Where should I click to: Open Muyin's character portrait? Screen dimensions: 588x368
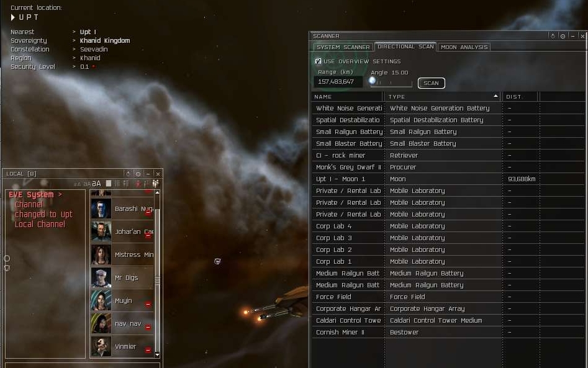click(x=101, y=300)
